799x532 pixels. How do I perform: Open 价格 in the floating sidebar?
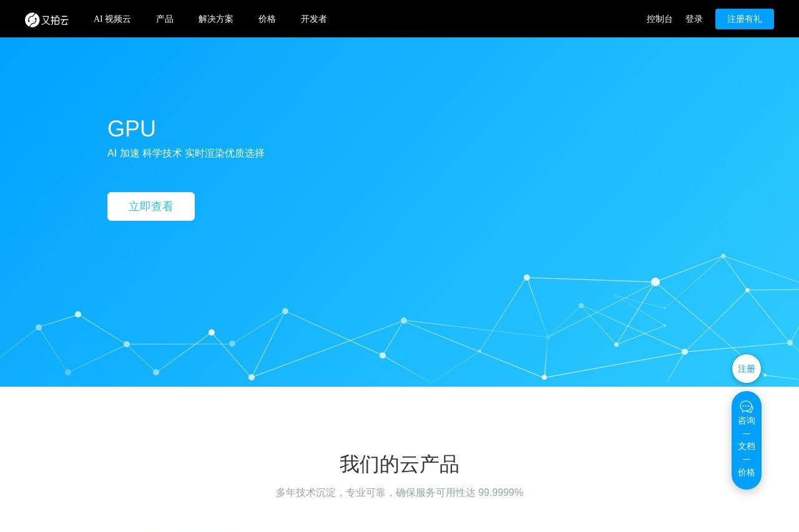(x=747, y=473)
